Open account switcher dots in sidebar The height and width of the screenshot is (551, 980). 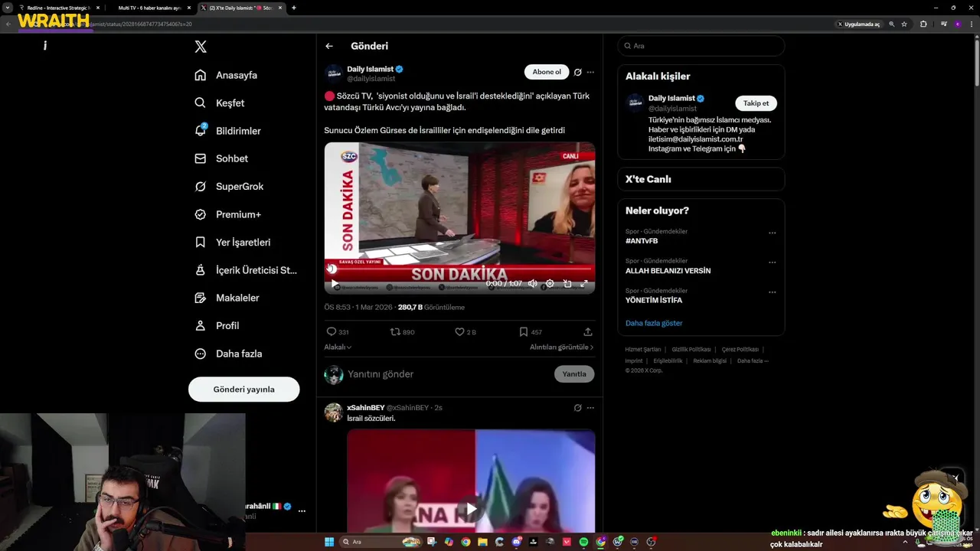coord(302,510)
